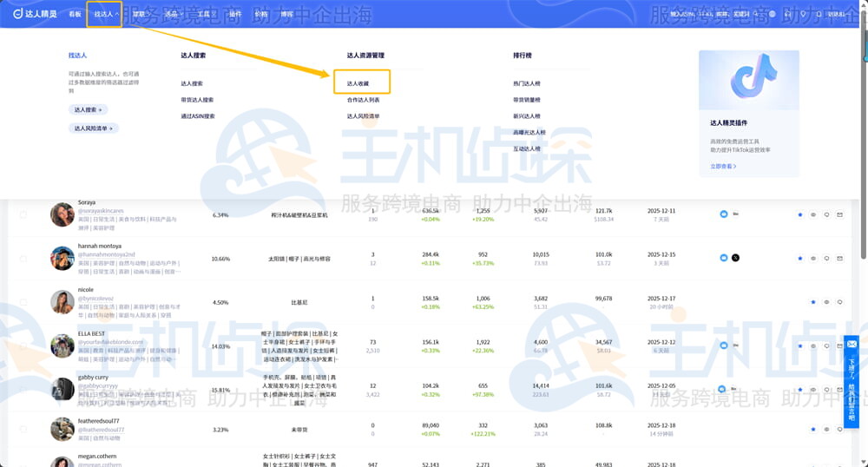Tick the checkbox for Soraya row
The width and height of the screenshot is (868, 467).
[x=23, y=214]
